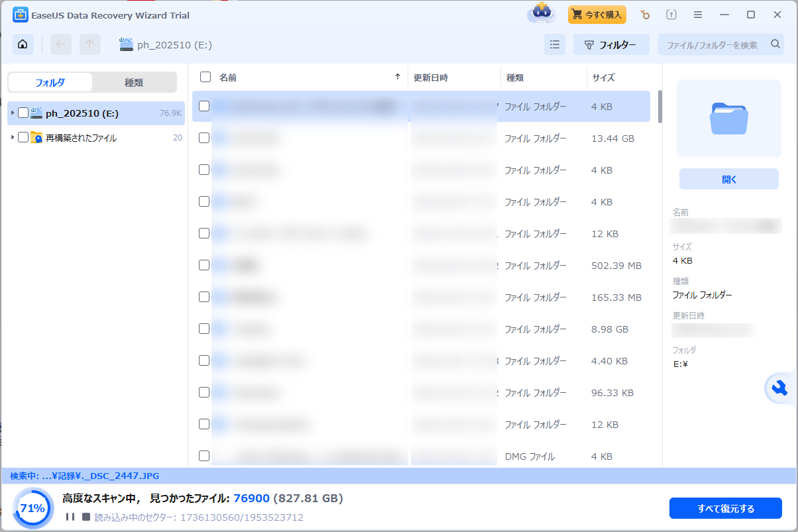Click the 165.33 MB size cell
The height and width of the screenshot is (532, 798).
point(616,297)
